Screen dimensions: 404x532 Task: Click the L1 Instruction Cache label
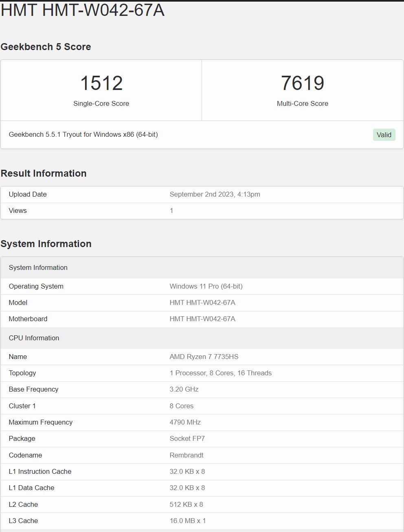click(x=40, y=471)
